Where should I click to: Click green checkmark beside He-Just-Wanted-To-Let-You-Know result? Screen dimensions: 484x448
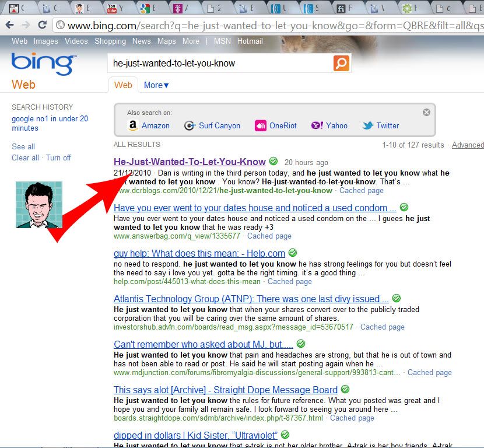pos(273,162)
